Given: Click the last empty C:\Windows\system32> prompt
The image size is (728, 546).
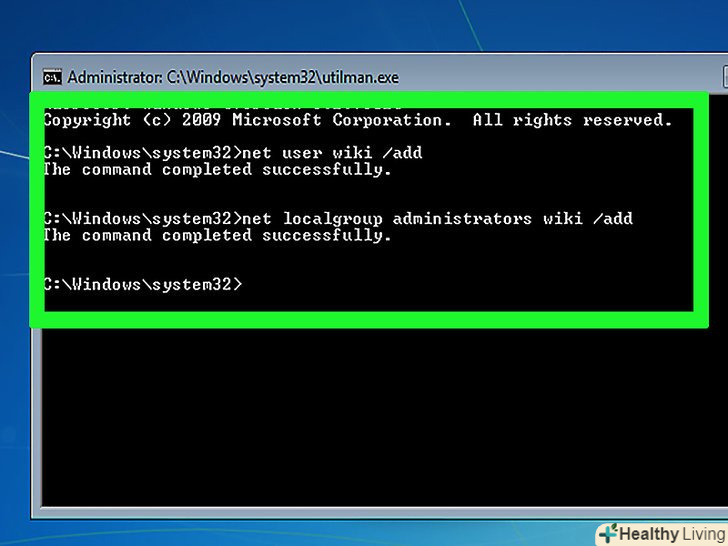Looking at the screenshot, I should (143, 284).
